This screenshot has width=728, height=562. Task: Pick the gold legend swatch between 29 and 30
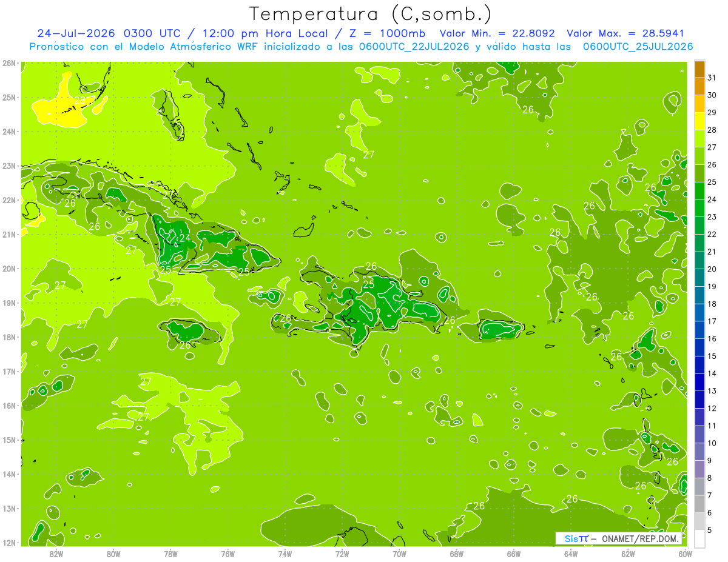pyautogui.click(x=699, y=104)
